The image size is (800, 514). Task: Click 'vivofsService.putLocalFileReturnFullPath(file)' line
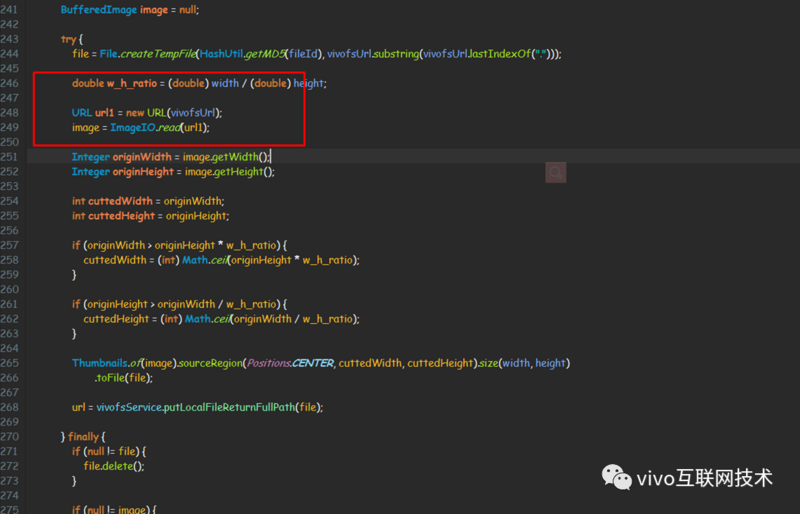pos(210,407)
